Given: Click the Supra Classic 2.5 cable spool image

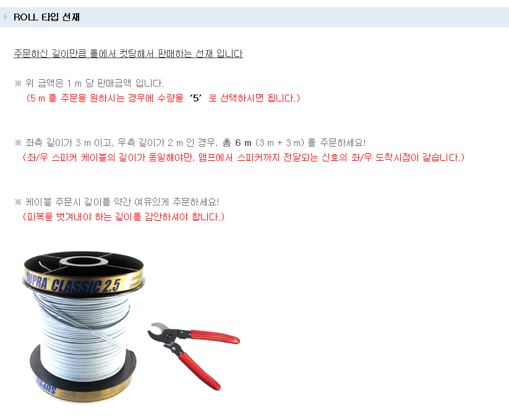Looking at the screenshot, I should click(x=84, y=327).
